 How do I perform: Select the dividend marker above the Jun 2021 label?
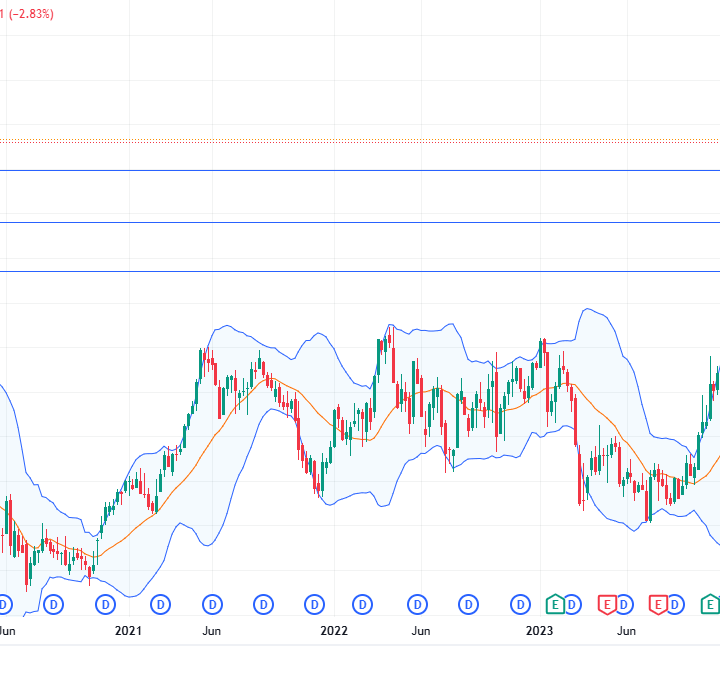212,605
